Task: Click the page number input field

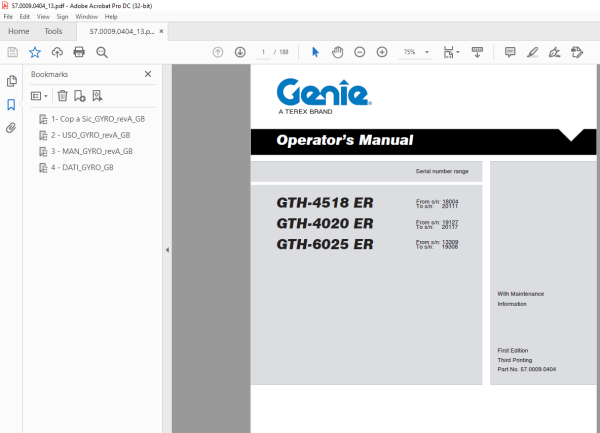Action: [x=263, y=52]
